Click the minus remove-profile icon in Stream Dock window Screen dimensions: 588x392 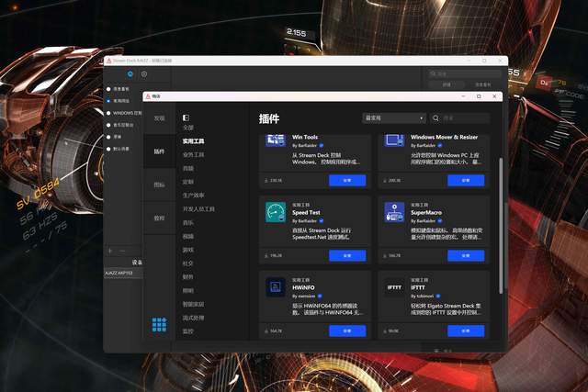coord(122,251)
